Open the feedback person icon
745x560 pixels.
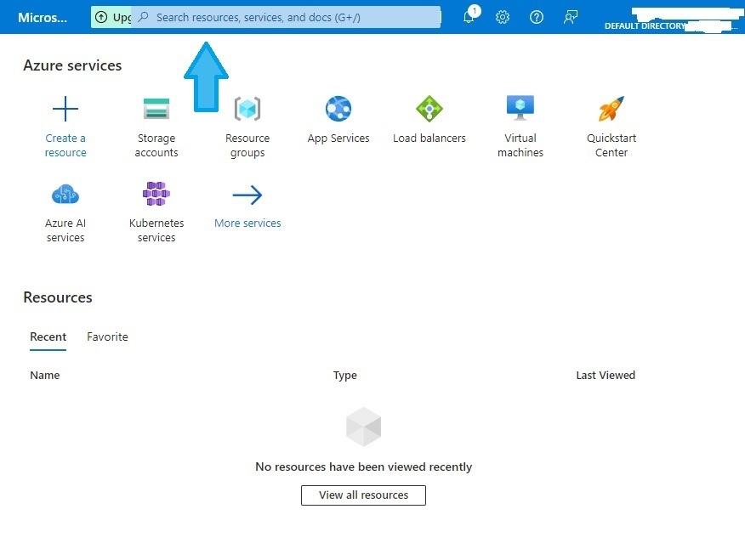point(570,18)
